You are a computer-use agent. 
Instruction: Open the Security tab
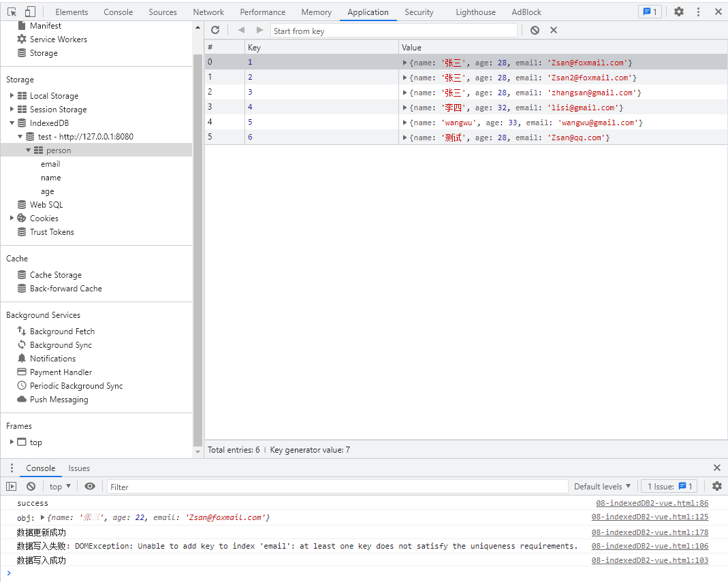tap(419, 12)
